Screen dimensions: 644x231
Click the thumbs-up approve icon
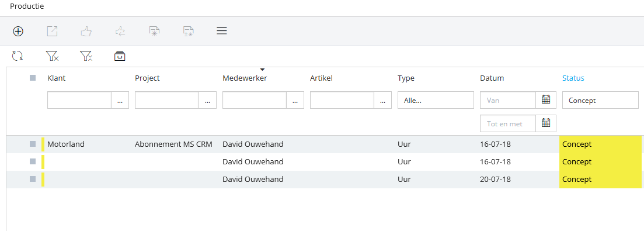pyautogui.click(x=86, y=31)
